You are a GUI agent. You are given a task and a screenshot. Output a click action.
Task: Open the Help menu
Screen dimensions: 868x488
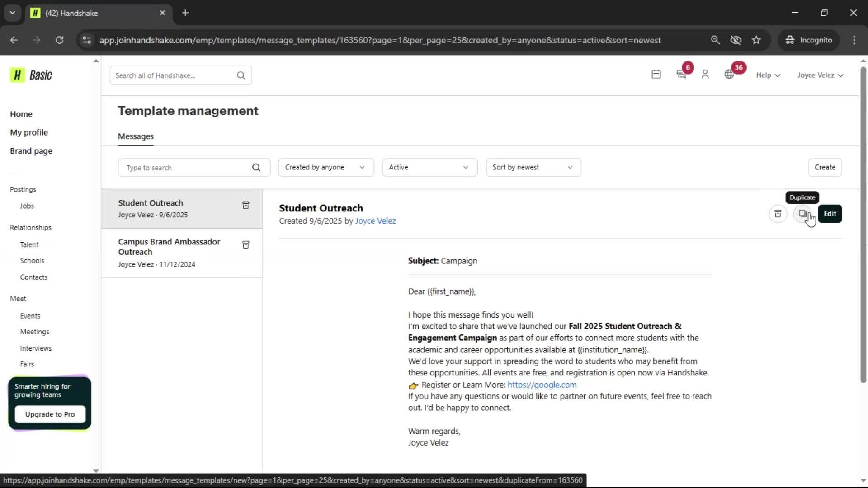(768, 75)
